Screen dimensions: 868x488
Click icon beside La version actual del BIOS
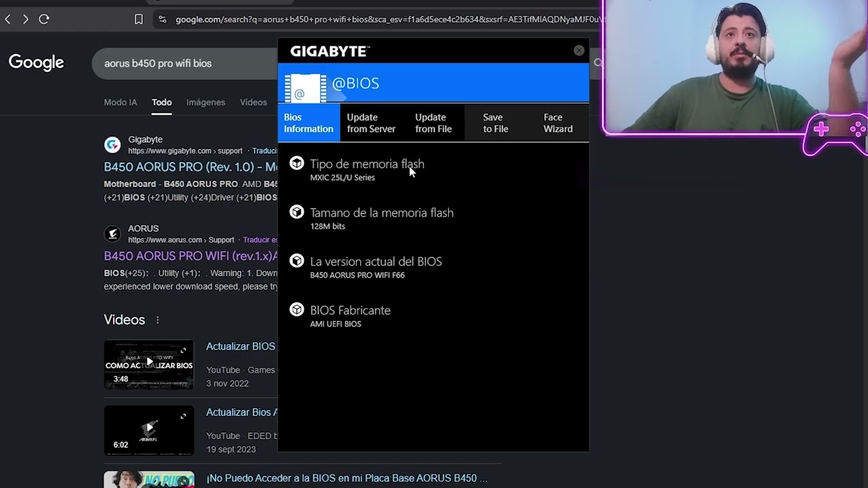(x=296, y=261)
